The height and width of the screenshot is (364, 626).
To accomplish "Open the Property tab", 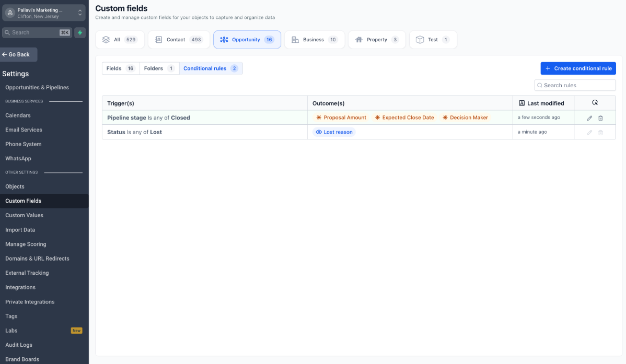I will [377, 40].
